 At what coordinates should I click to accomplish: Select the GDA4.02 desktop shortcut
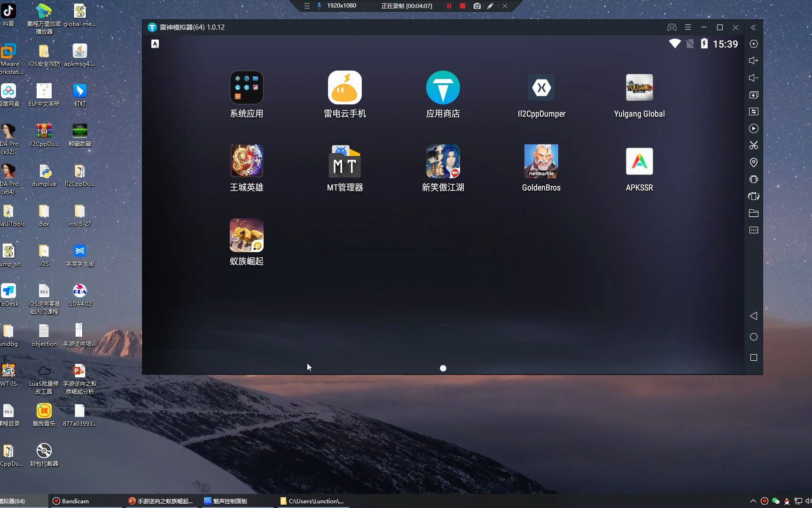(x=80, y=295)
